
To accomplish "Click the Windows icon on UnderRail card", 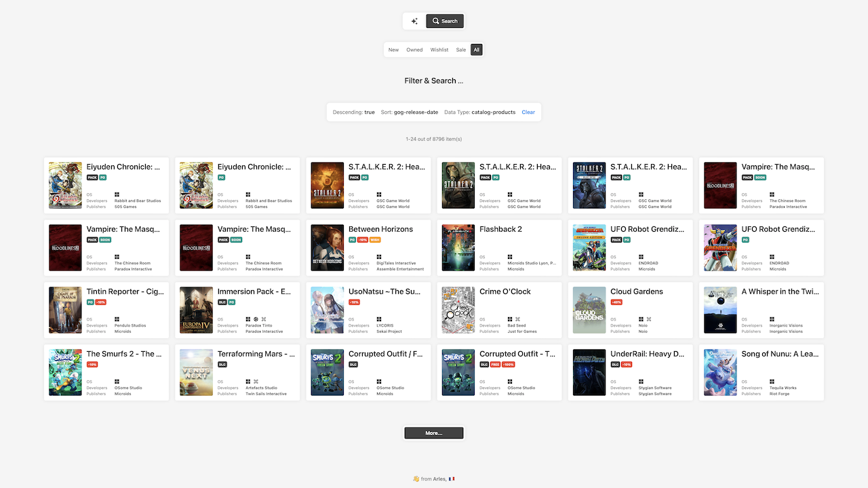I will [641, 382].
